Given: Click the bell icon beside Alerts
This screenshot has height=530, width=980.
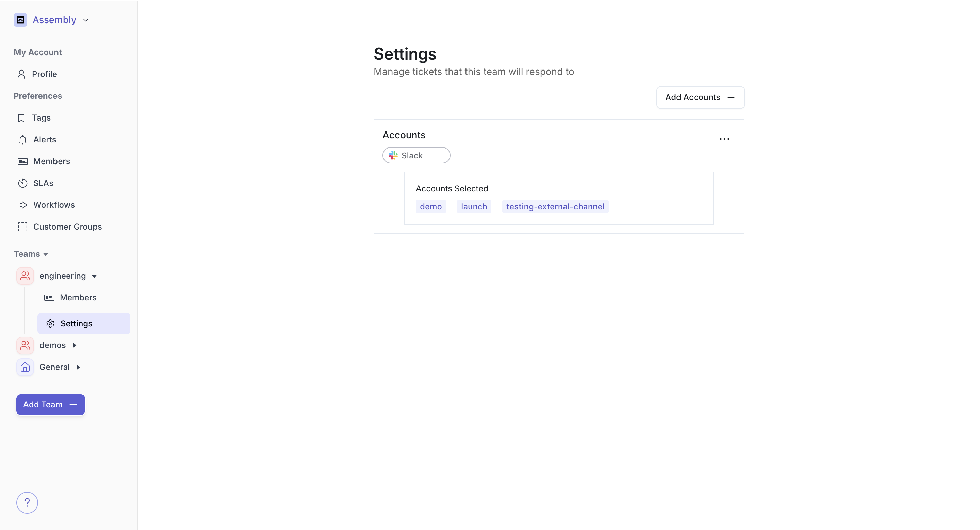Looking at the screenshot, I should click(x=23, y=140).
